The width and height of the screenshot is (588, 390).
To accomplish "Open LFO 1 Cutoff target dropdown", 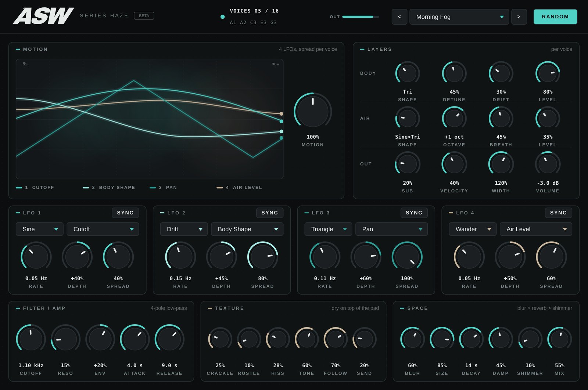I will pyautogui.click(x=103, y=229).
